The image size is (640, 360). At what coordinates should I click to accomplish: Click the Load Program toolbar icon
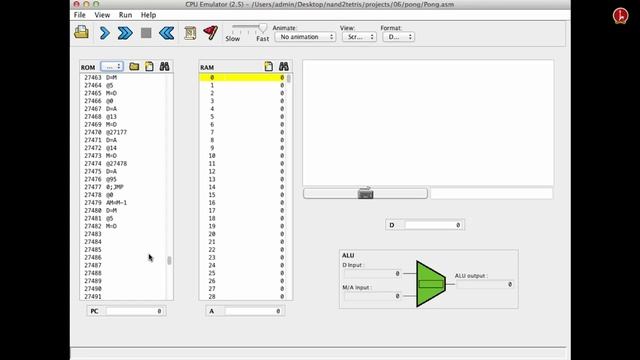[81, 33]
